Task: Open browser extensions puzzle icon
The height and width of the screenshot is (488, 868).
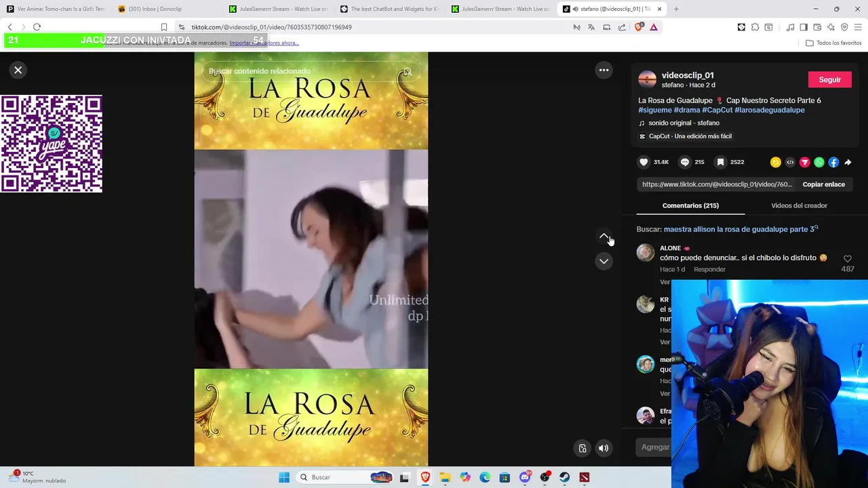Action: (x=755, y=27)
